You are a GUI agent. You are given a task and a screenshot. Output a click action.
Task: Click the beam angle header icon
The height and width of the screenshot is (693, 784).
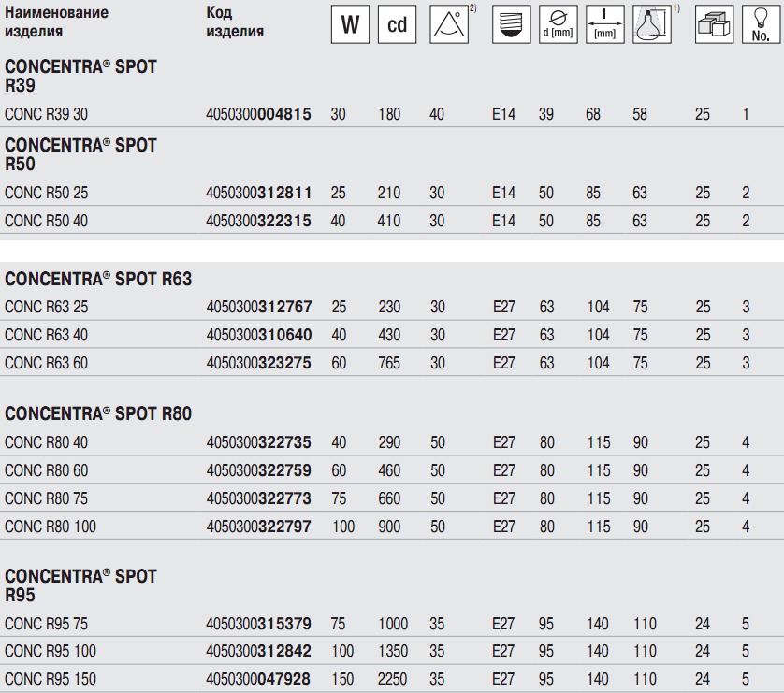pyautogui.click(x=449, y=24)
